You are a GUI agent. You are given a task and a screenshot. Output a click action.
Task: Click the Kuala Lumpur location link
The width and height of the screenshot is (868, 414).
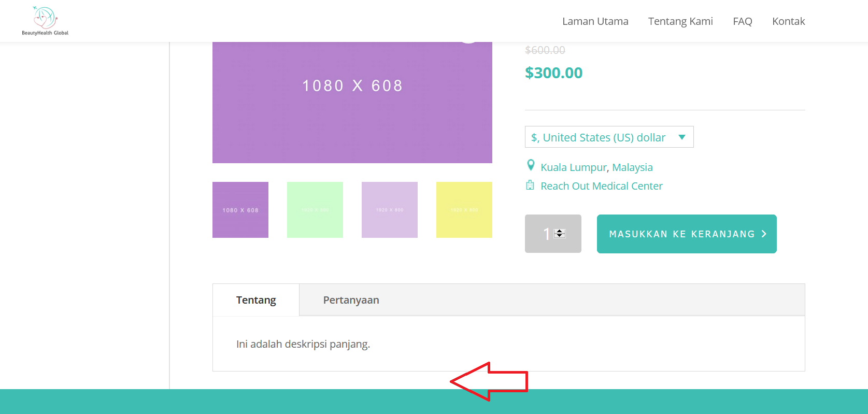tap(574, 167)
